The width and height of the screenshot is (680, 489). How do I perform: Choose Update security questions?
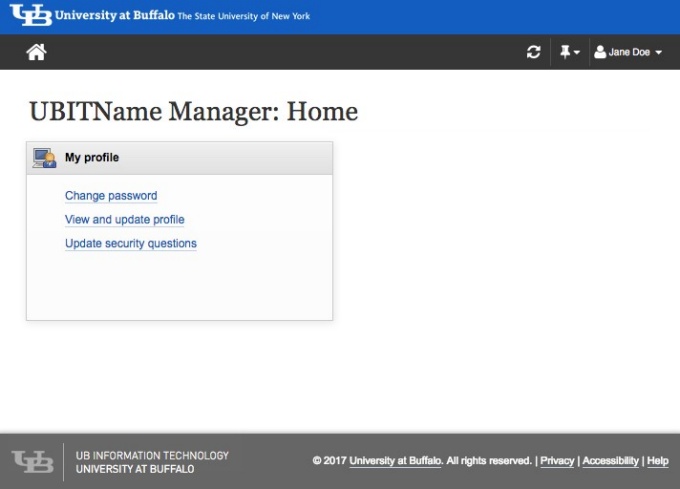(x=131, y=244)
